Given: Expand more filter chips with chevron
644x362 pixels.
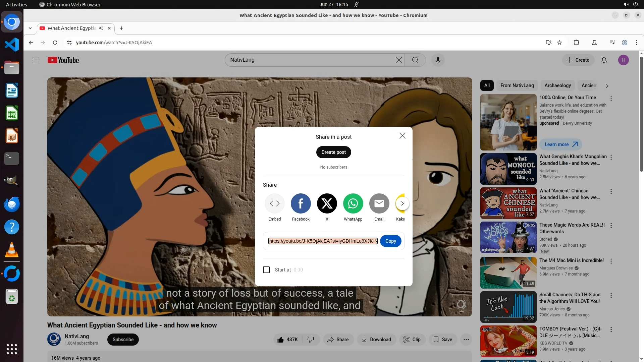Looking at the screenshot, I should click(607, 85).
